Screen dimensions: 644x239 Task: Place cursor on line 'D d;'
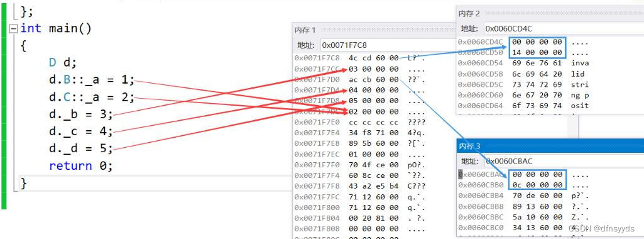(63, 62)
